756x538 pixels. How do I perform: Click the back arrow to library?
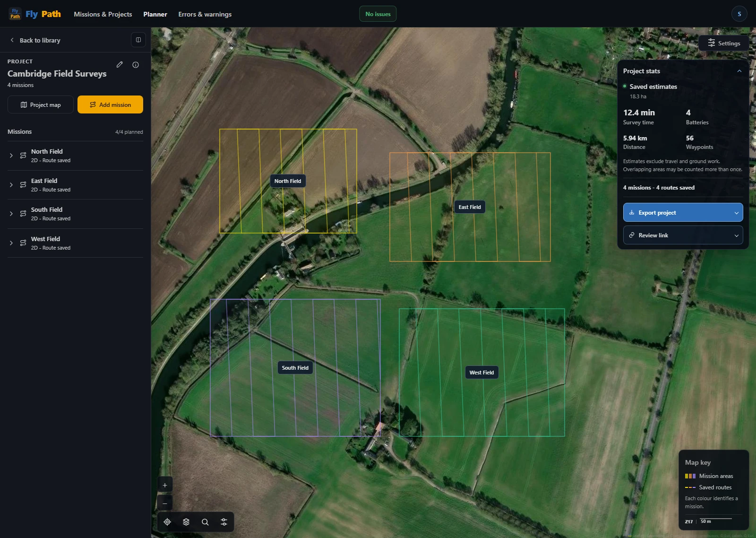click(12, 40)
